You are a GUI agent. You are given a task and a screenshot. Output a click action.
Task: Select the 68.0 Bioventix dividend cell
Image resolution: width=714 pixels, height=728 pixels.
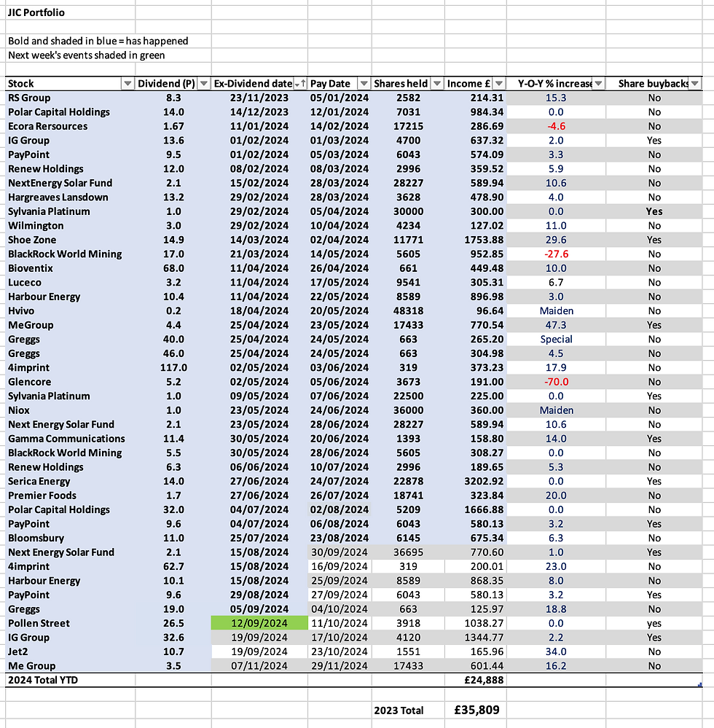point(173,268)
